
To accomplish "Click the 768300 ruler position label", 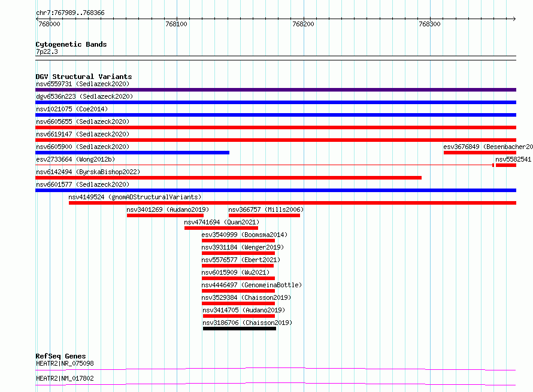I will (429, 24).
